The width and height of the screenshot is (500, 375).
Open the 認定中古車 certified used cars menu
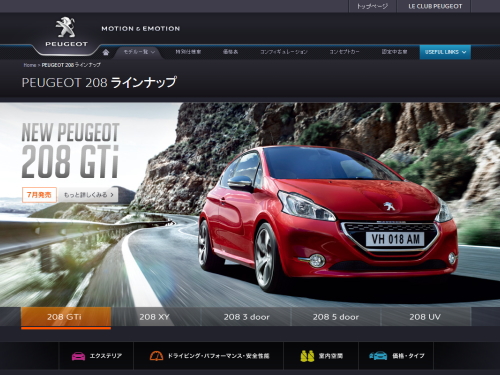pyautogui.click(x=394, y=52)
